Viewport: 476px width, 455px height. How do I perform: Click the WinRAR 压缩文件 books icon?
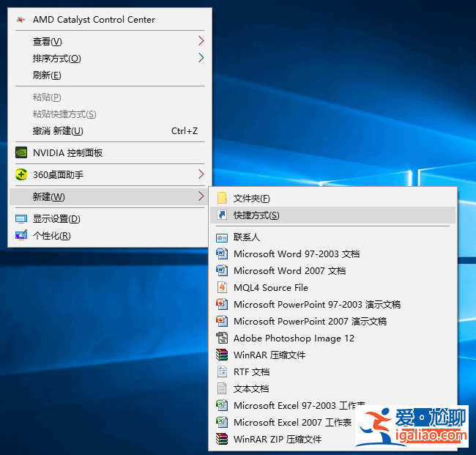pos(222,355)
